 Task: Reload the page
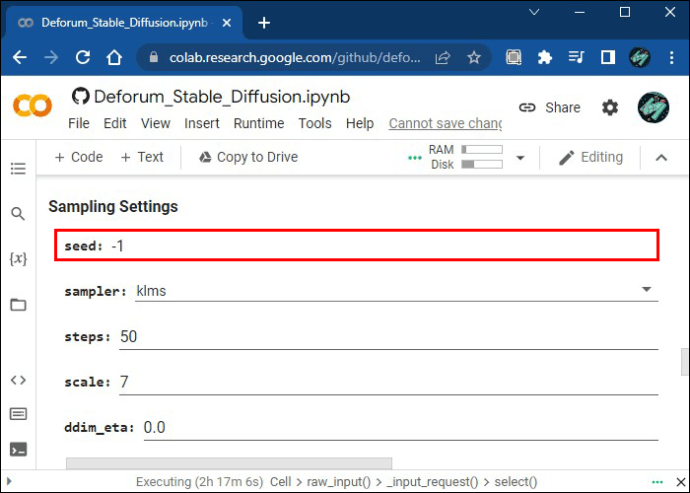pos(83,57)
